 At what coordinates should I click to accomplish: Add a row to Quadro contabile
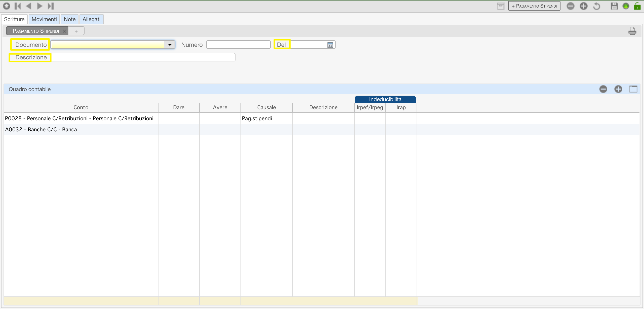(618, 89)
